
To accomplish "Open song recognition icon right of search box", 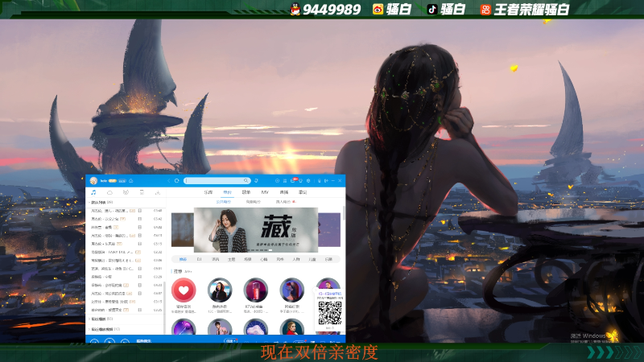I will 256,180.
